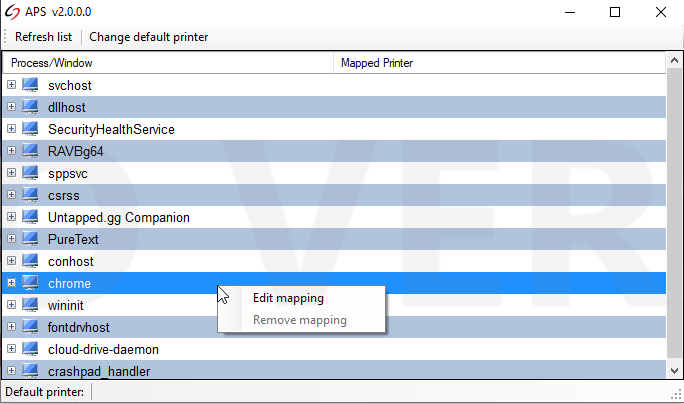Screen dimensions: 684x404
Task: Click the monitor icon next to dllhost
Action: [30, 107]
